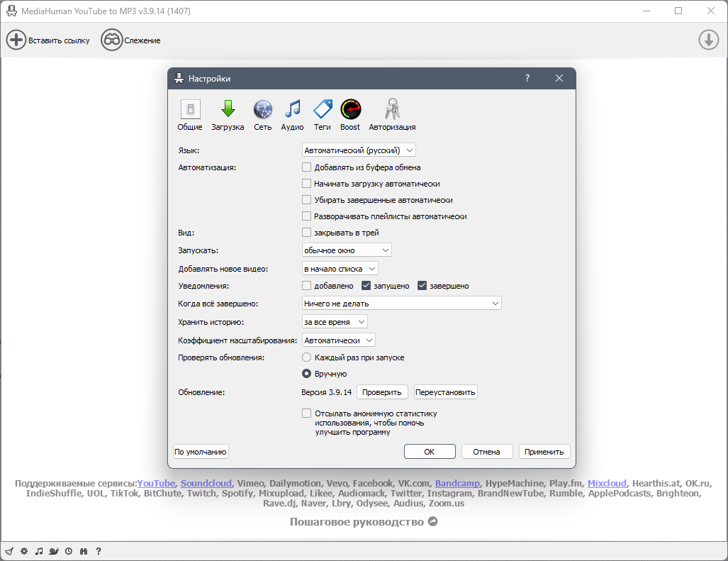Open the Soundcloud link

click(206, 483)
